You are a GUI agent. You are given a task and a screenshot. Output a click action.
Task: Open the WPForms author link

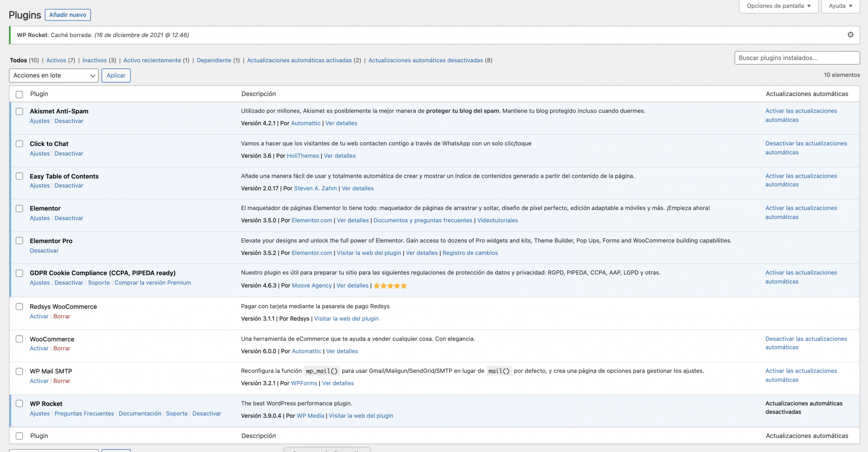[304, 383]
